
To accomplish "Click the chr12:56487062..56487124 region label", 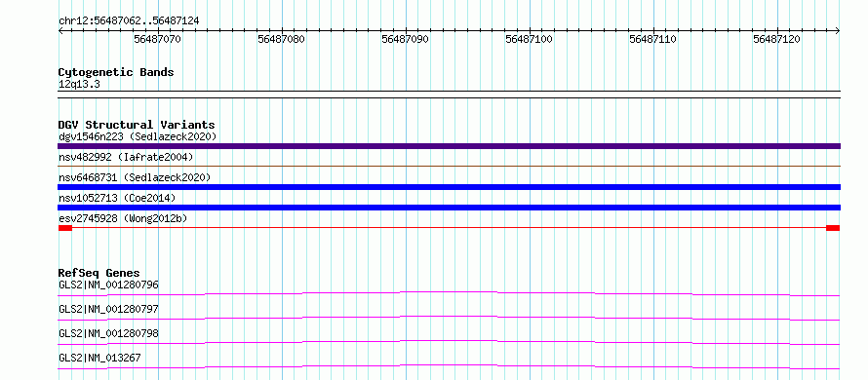I will (x=129, y=21).
